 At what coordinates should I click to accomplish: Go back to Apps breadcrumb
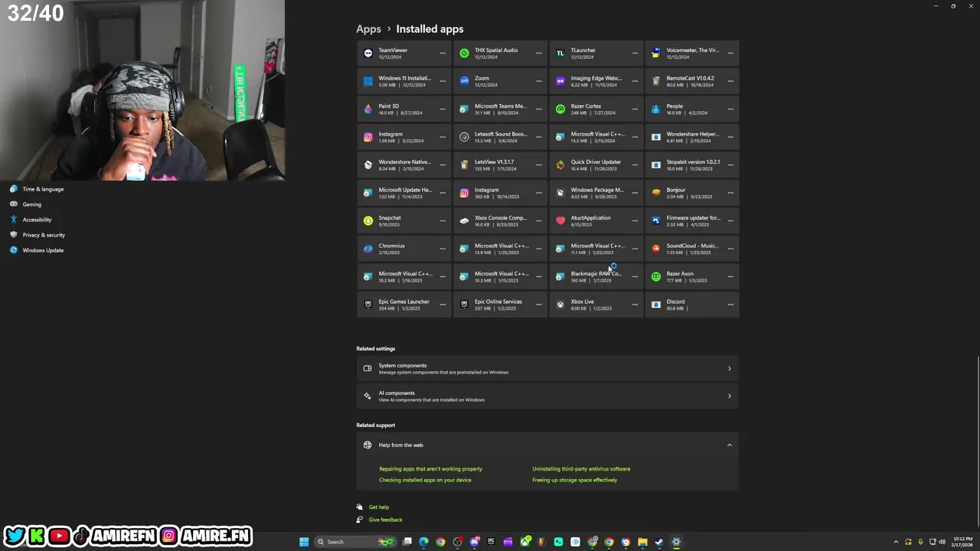[x=368, y=29]
